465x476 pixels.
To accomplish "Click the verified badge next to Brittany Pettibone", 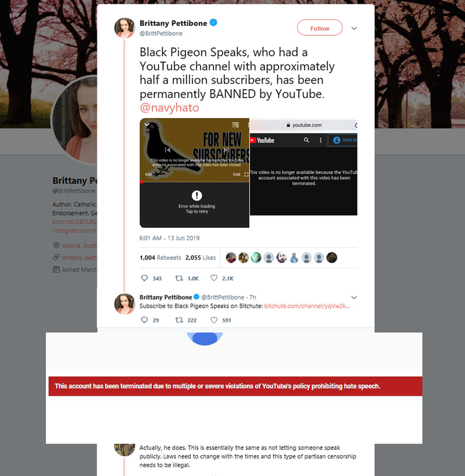I will [213, 23].
